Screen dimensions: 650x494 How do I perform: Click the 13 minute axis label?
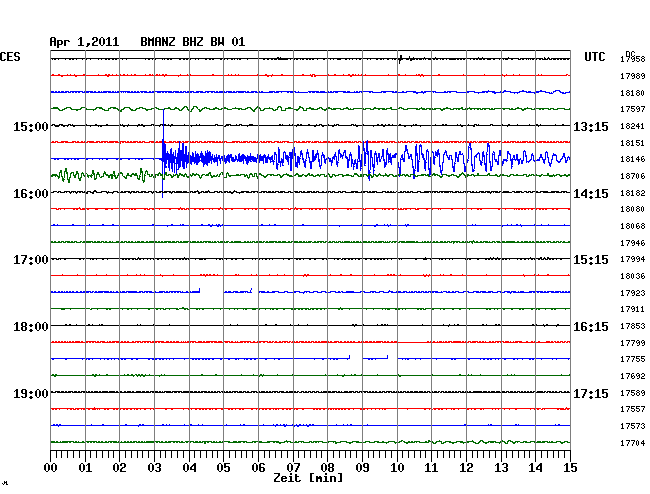501,468
